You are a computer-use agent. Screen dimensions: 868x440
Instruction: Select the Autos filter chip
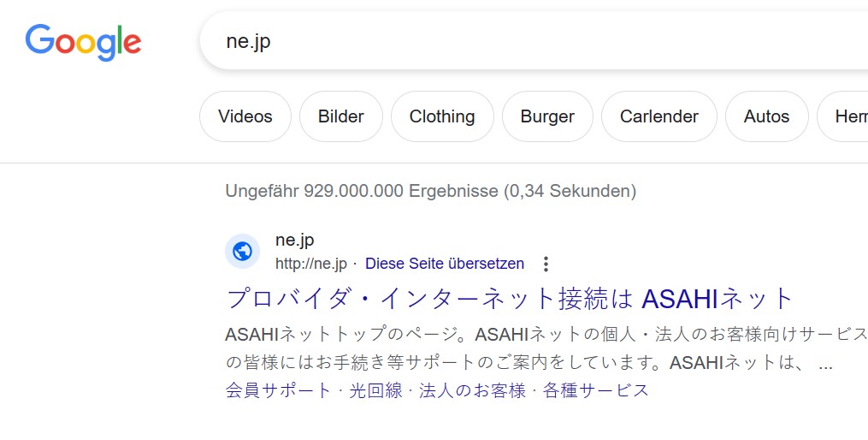(x=767, y=116)
